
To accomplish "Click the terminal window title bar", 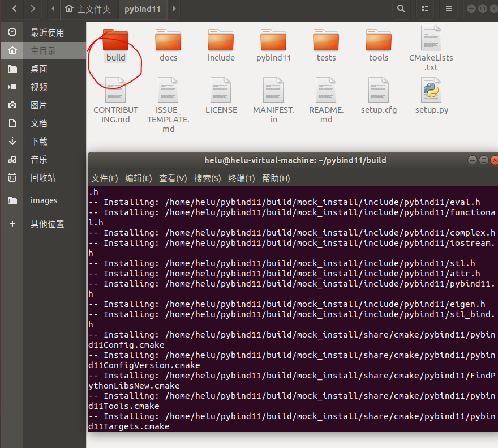I will pyautogui.click(x=295, y=160).
